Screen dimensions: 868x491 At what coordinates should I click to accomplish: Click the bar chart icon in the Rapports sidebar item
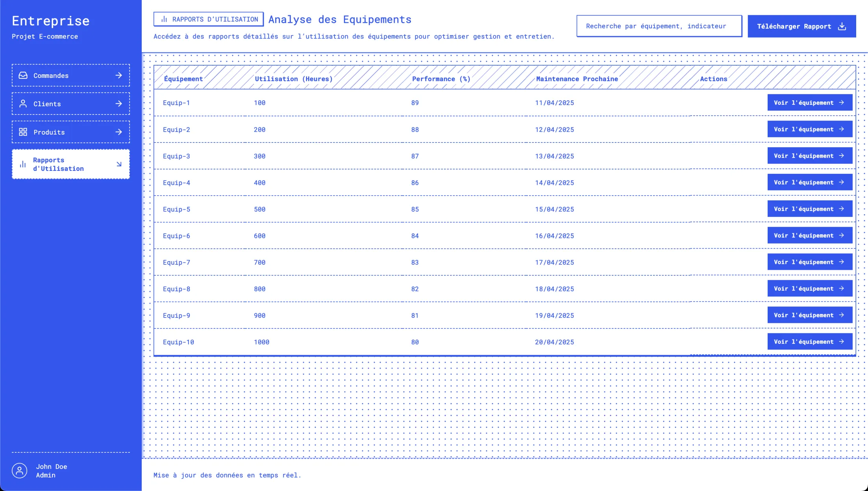23,164
